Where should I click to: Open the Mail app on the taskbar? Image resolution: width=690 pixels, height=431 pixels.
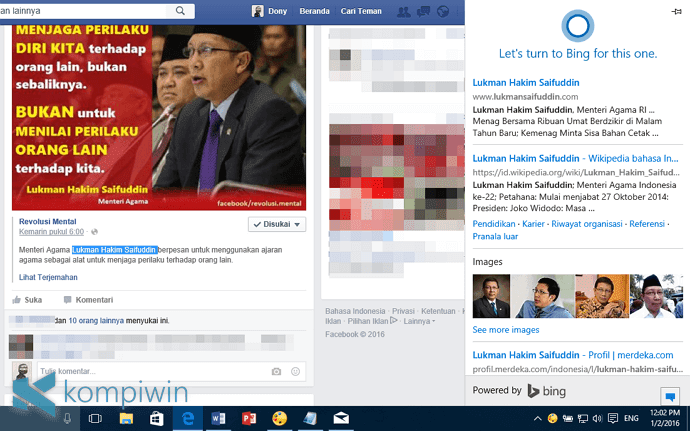point(341,418)
